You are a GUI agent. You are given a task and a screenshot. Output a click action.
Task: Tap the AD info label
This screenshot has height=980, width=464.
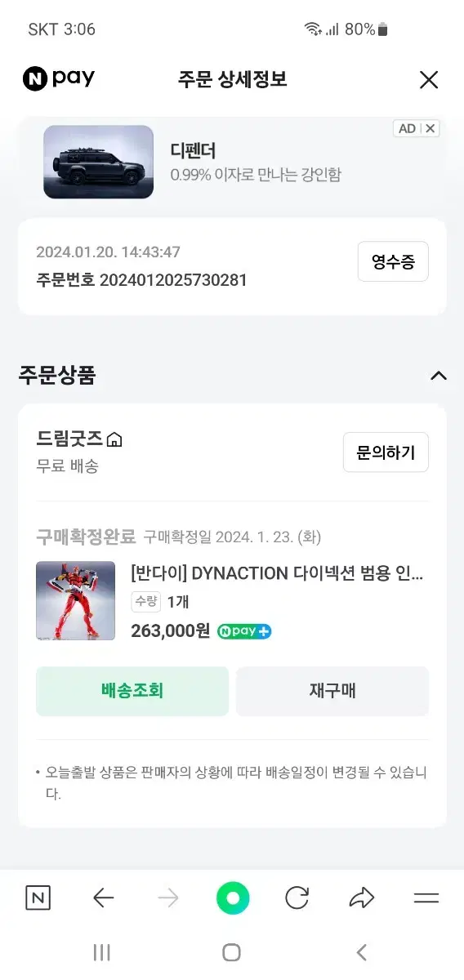pos(407,128)
